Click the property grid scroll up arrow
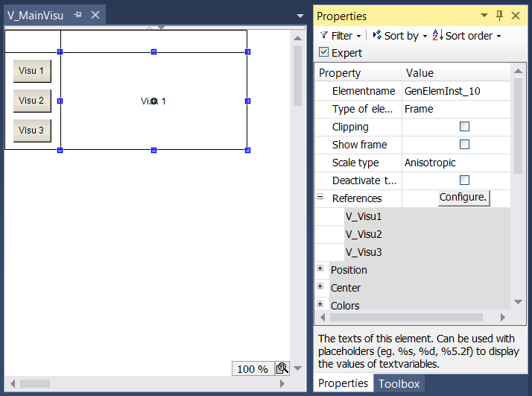Viewport: 532px width, 396px height. (518, 71)
